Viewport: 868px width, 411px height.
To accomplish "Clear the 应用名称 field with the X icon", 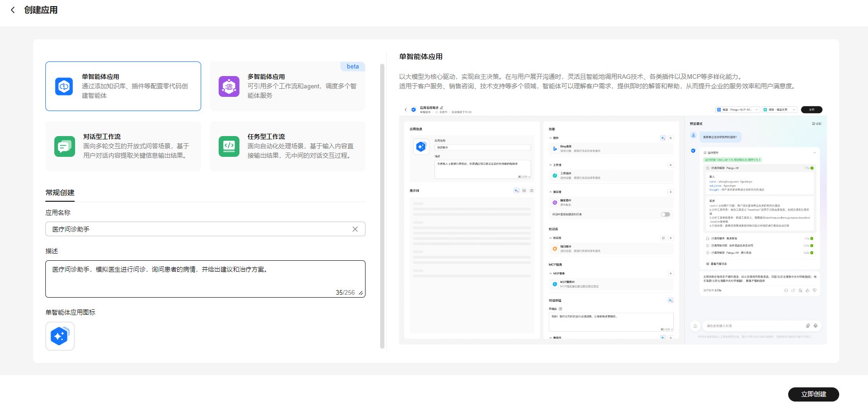I will coord(355,229).
